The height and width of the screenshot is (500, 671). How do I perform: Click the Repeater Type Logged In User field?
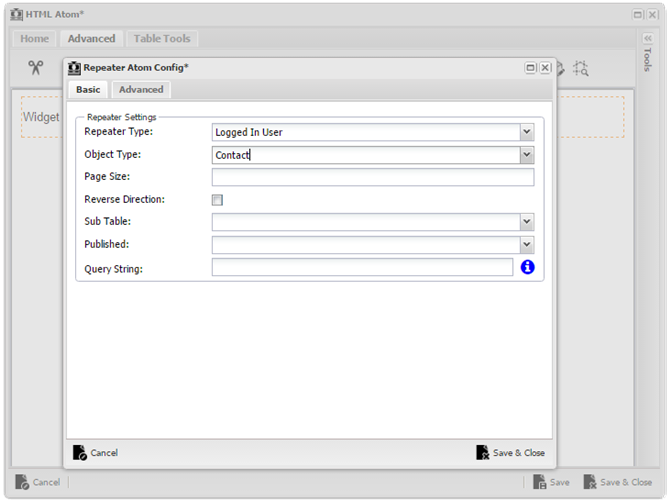pos(366,132)
